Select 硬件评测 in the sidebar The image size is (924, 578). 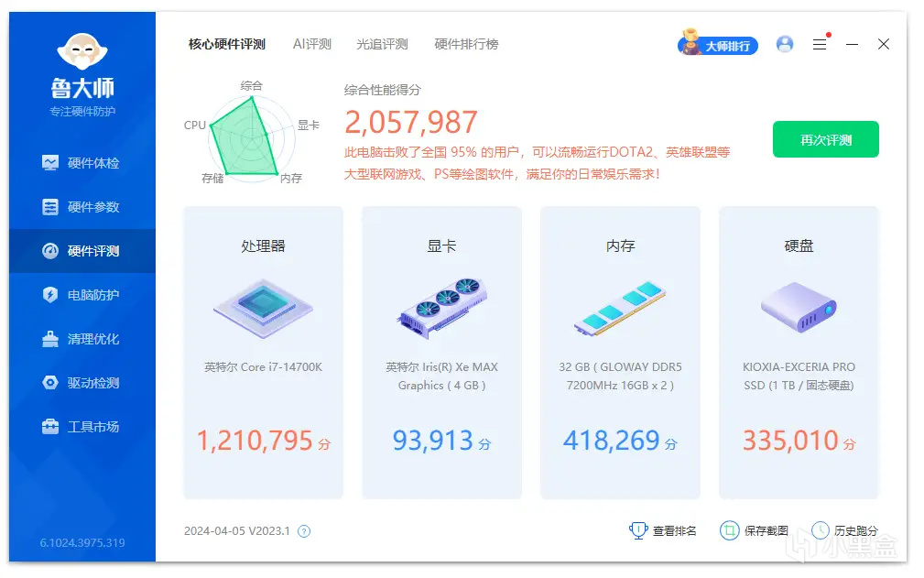coord(82,251)
